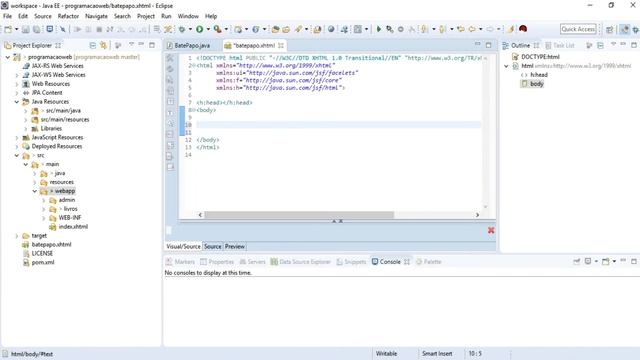Collapse the Java Resources node

pos(17,102)
